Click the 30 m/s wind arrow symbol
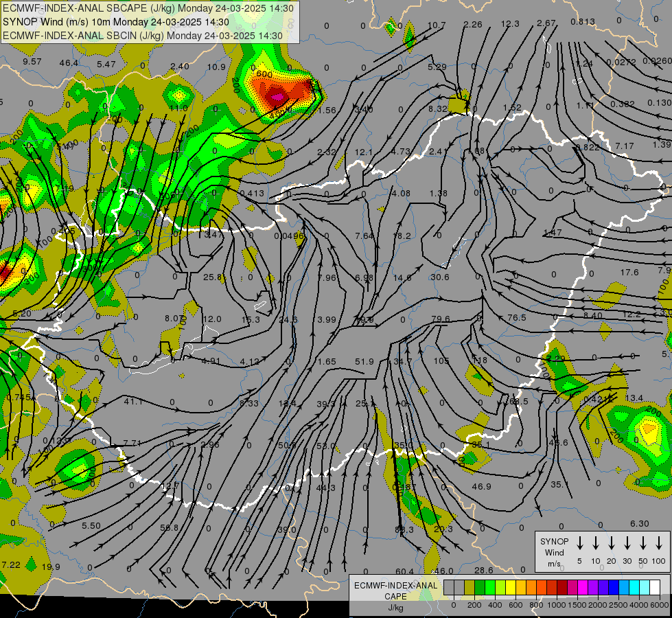The image size is (672, 618). 627,543
